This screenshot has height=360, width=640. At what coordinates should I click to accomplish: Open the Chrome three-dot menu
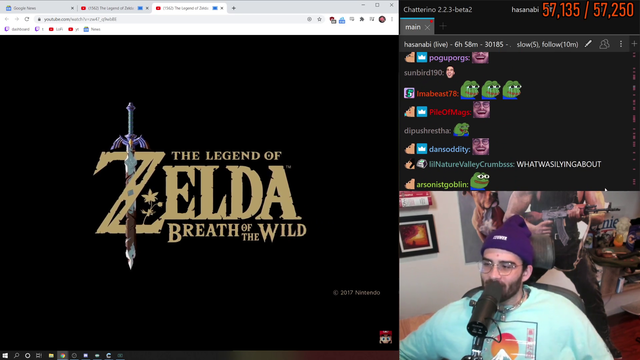click(x=392, y=19)
